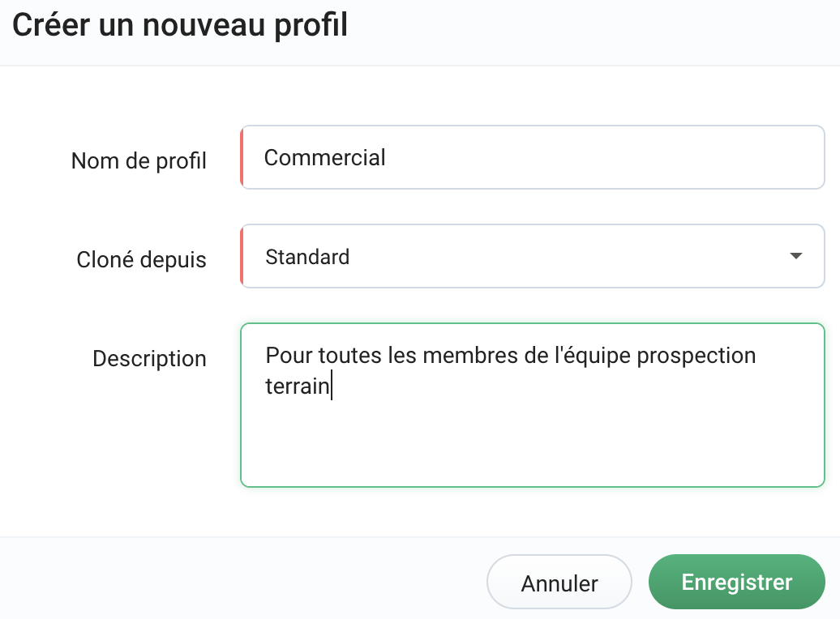
Task: Place cursor on the word "Commercial"
Action: coord(324,157)
